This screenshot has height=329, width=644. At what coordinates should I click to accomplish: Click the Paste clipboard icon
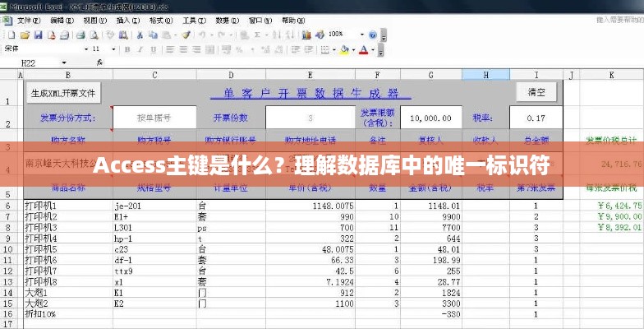166,35
